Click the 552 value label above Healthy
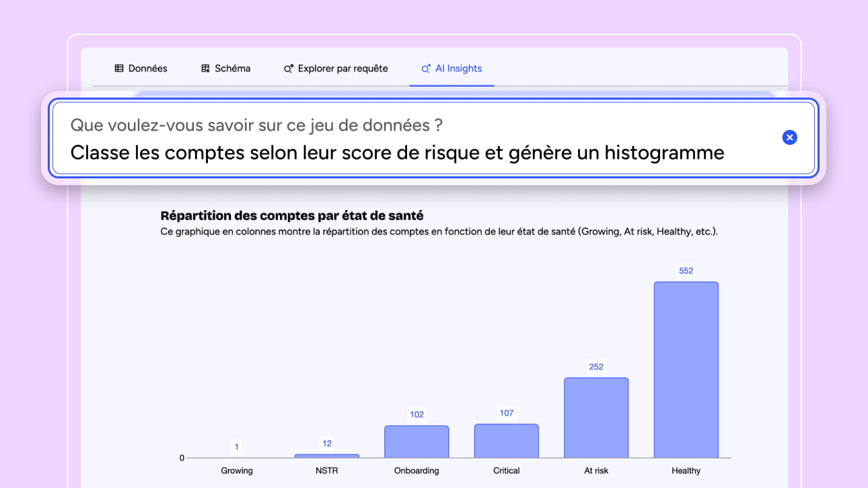Viewport: 868px width, 488px height. [686, 271]
